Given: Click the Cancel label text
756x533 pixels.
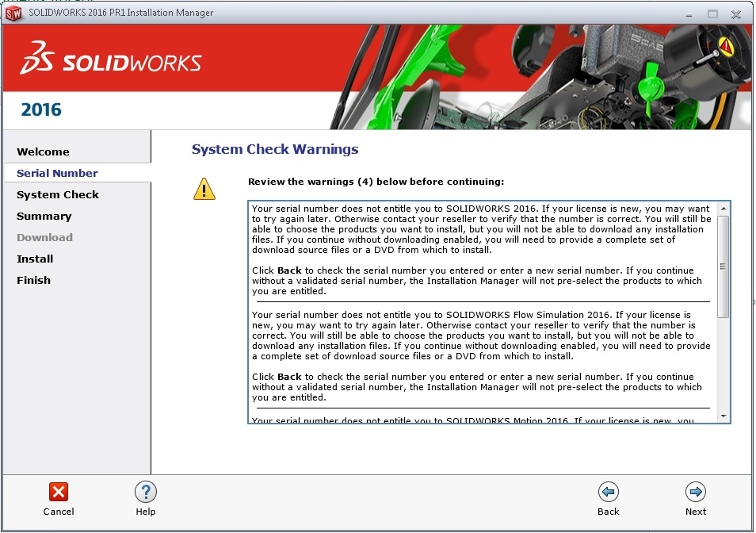Looking at the screenshot, I should click(59, 512).
